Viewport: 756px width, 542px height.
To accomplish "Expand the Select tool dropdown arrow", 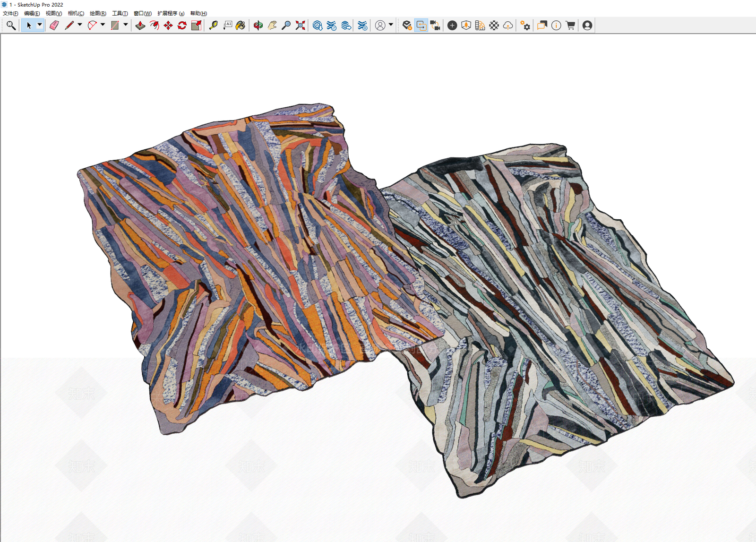I will pyautogui.click(x=40, y=25).
